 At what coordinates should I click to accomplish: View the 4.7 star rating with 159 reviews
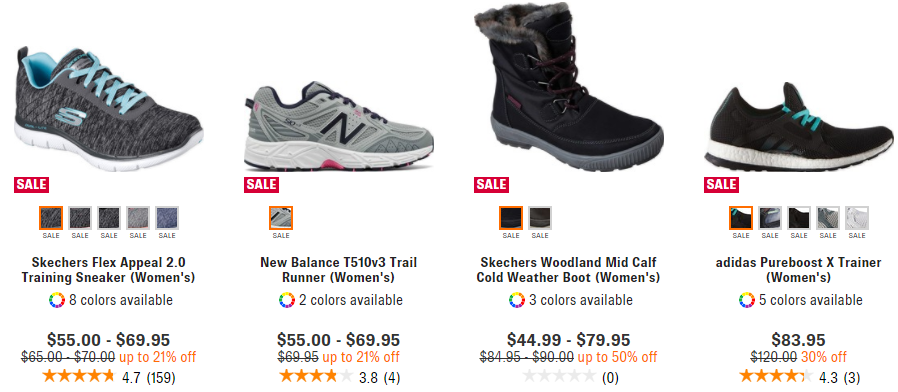point(109,377)
